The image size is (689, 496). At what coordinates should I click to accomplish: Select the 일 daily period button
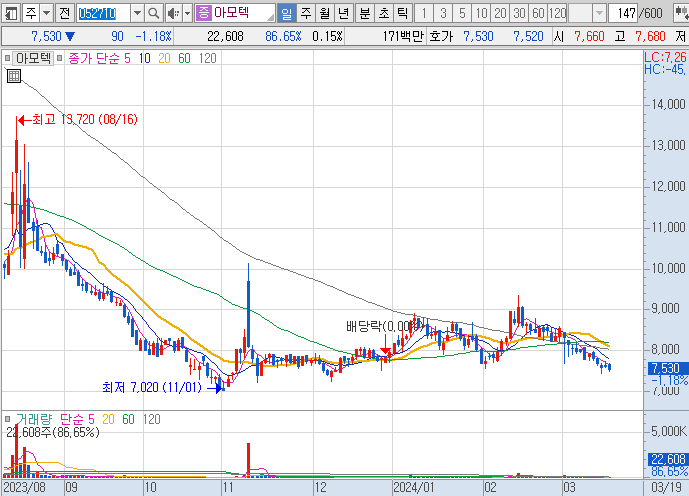(x=286, y=13)
